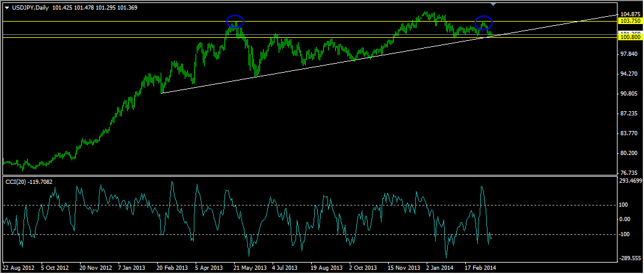Click the 103.750 yellow price label
This screenshot has height=274, width=644.
(630, 21)
